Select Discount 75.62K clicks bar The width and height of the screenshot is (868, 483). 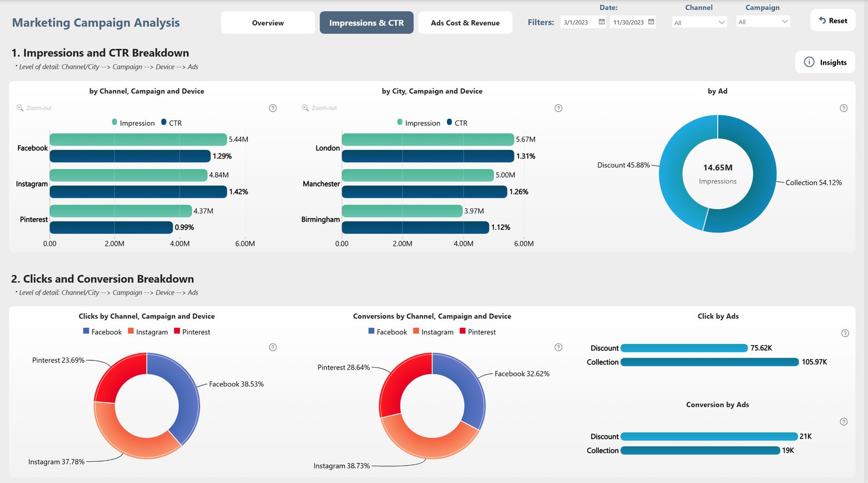684,348
